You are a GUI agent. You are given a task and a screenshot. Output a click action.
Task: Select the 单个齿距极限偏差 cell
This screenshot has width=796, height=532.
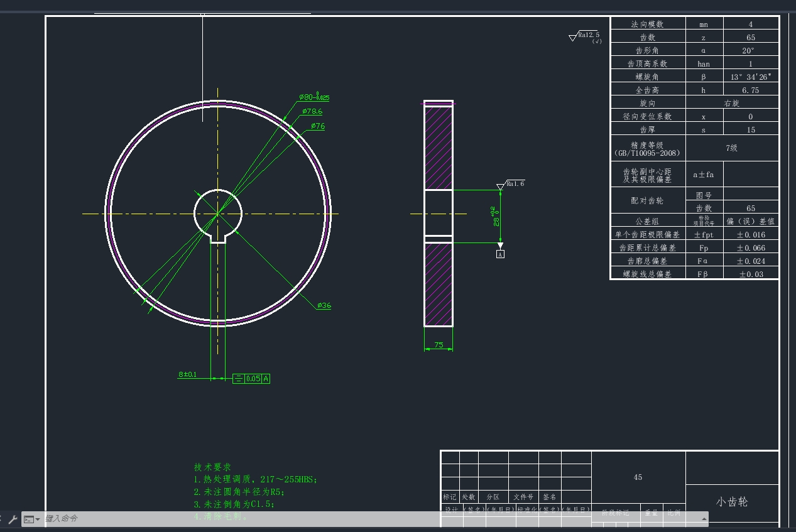click(648, 234)
